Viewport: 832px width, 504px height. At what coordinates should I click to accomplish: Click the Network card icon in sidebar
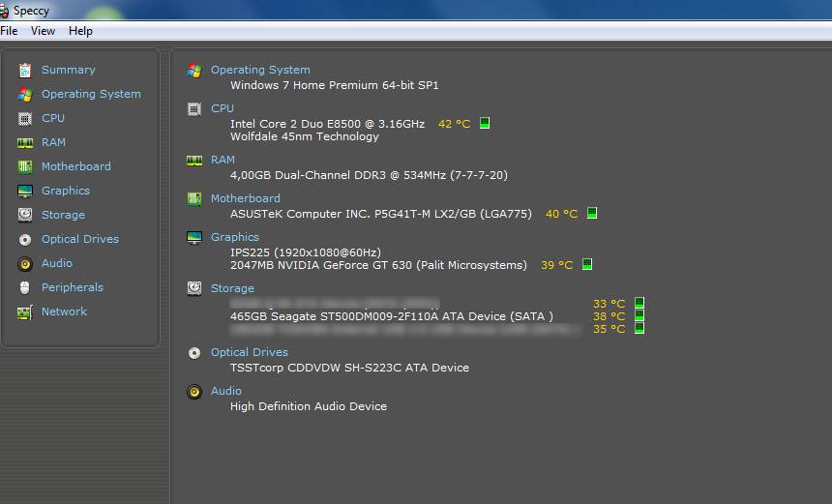pos(25,311)
